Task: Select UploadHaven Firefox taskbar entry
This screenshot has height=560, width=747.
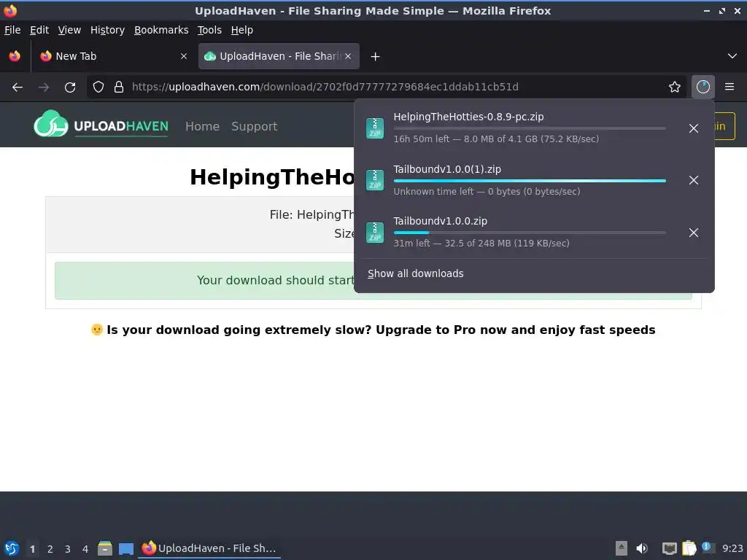Action: click(209, 548)
